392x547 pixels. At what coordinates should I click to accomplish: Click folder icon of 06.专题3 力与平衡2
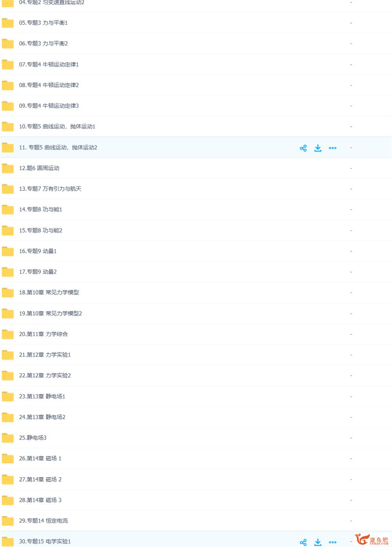pos(8,44)
